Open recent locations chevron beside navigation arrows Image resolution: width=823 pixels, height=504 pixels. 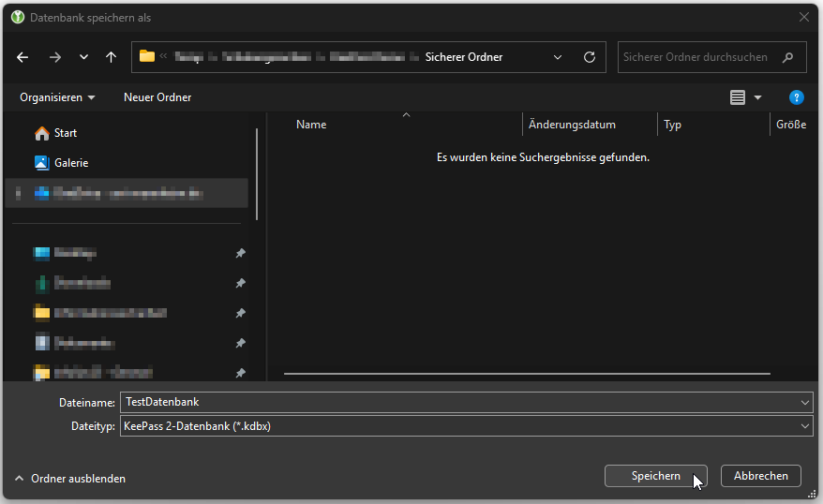tap(83, 57)
